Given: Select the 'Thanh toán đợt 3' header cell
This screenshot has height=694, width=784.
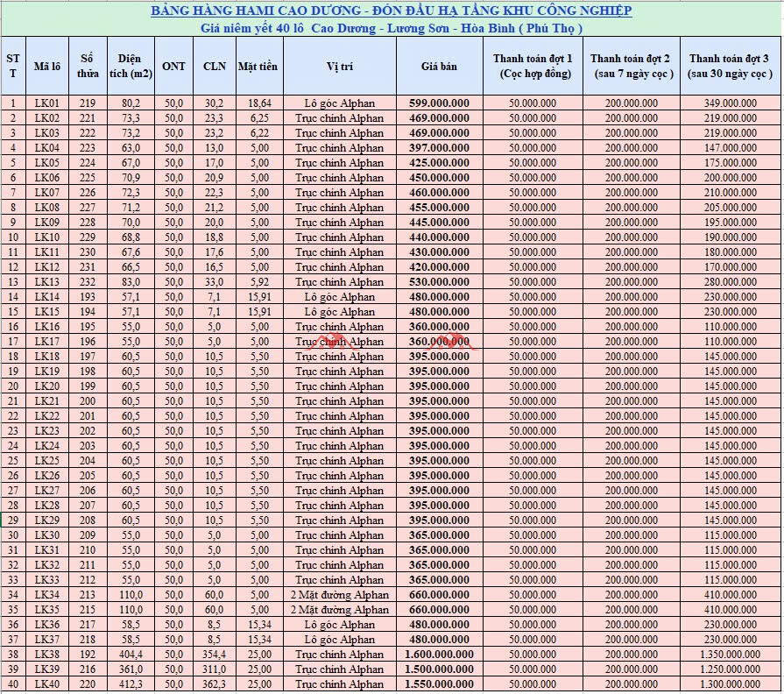Looking at the screenshot, I should tap(730, 66).
